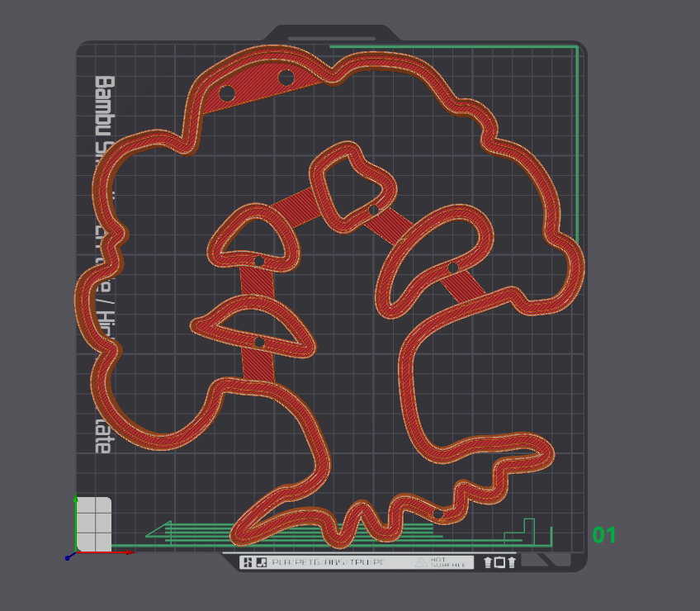The image size is (700, 611).
Task: Click the hot surface warning triangle icon
Action: 421,562
